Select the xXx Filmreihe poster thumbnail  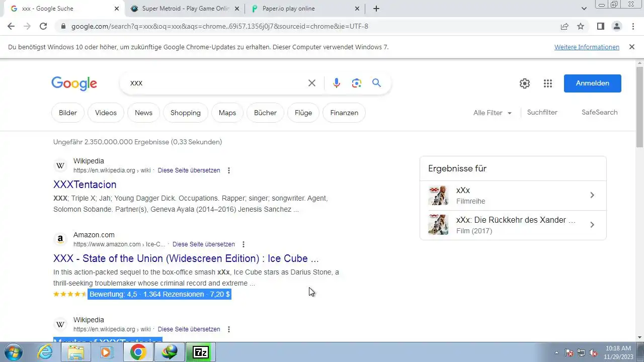(x=438, y=196)
